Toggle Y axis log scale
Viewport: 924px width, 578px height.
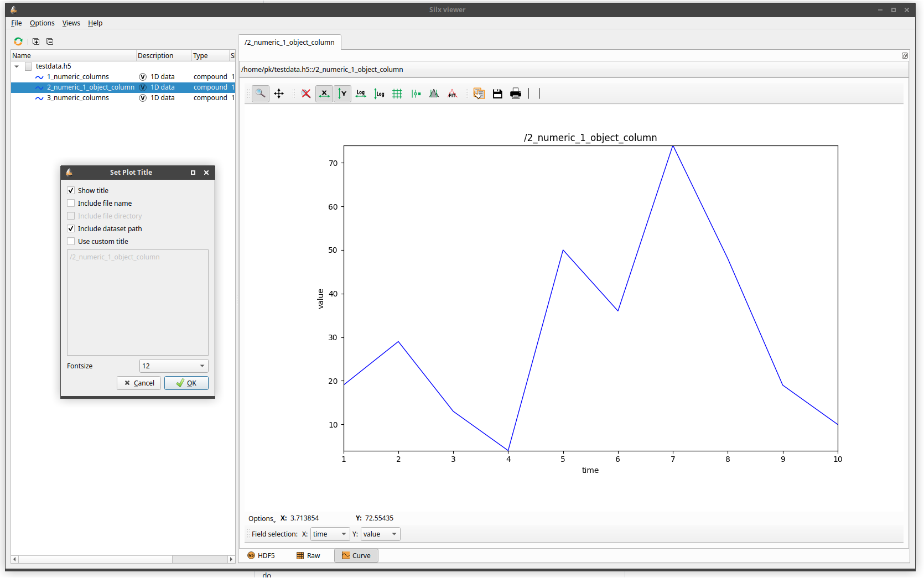point(379,93)
